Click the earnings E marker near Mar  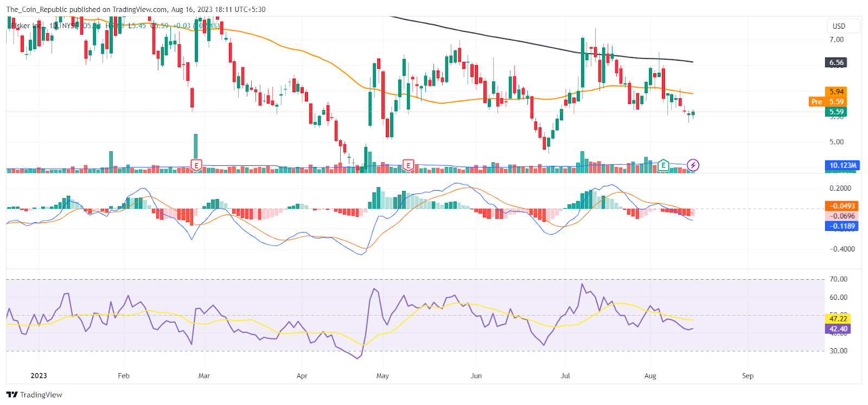[196, 165]
